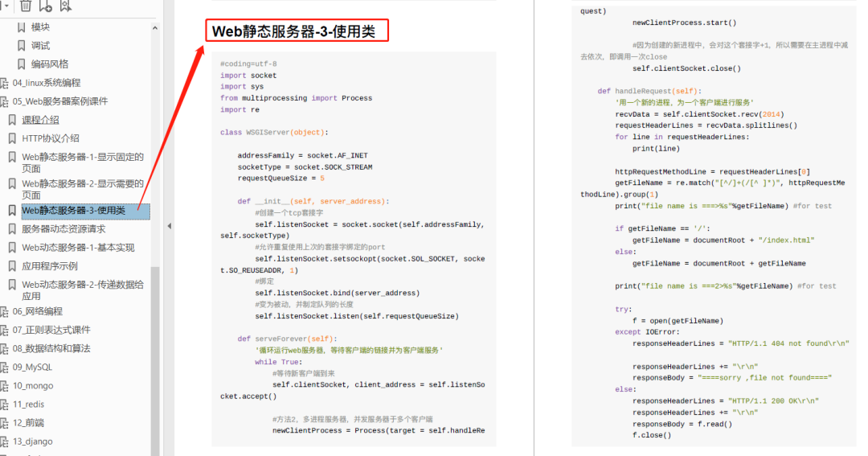The image size is (868, 456).
Task: Select the highlighted Web静态服务器-3-使用类 bookmark
Action: point(85,211)
